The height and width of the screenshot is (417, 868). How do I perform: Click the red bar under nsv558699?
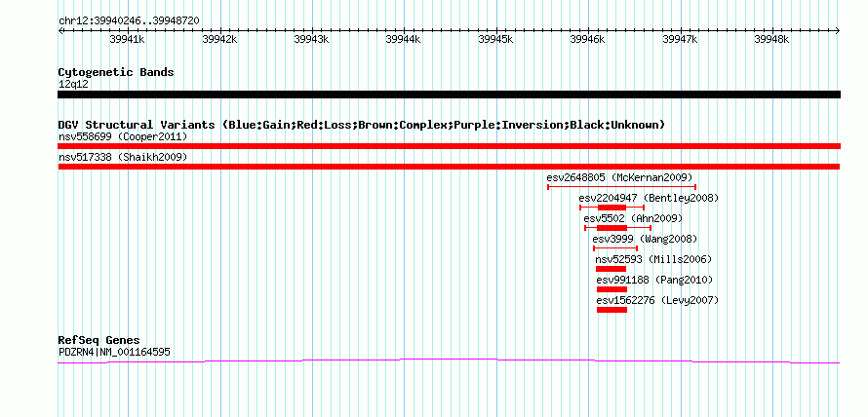[x=449, y=146]
